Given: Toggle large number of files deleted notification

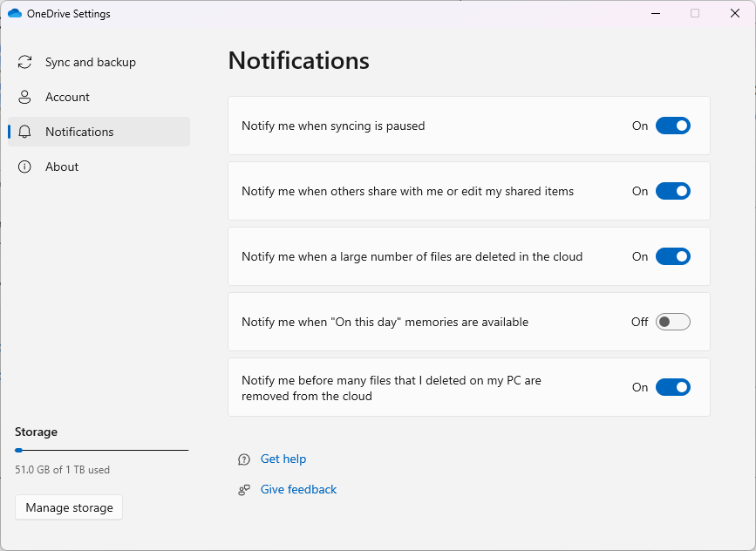Looking at the screenshot, I should [673, 256].
